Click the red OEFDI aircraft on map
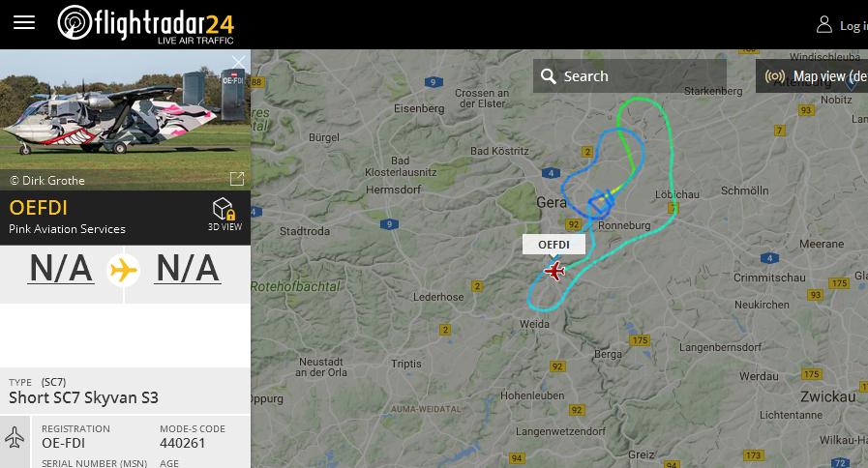The height and width of the screenshot is (468, 868). click(x=554, y=271)
